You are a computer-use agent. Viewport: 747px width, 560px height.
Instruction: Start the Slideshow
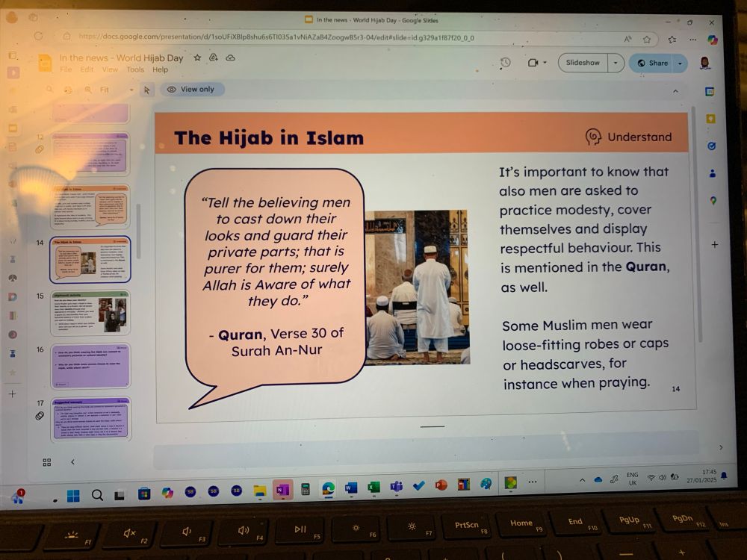click(583, 63)
